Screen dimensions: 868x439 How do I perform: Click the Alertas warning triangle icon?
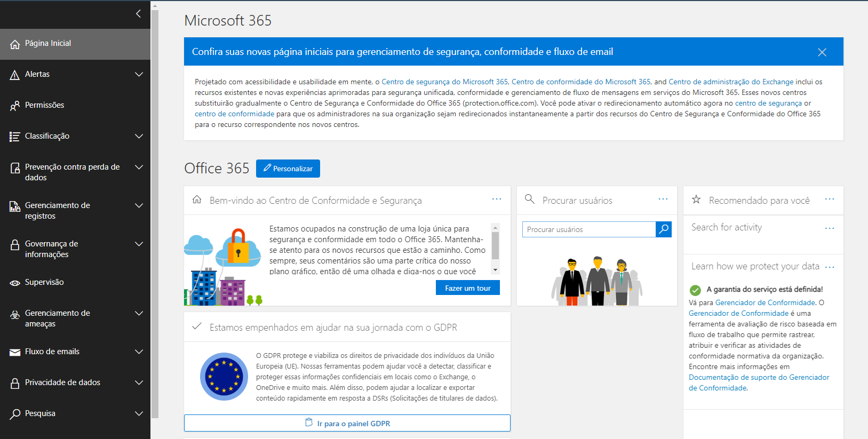pyautogui.click(x=15, y=75)
